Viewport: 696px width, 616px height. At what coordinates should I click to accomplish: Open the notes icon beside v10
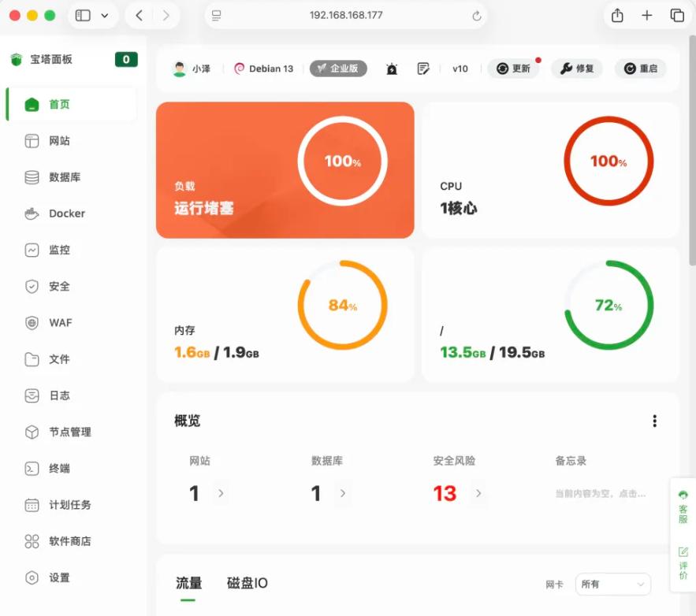tap(423, 69)
